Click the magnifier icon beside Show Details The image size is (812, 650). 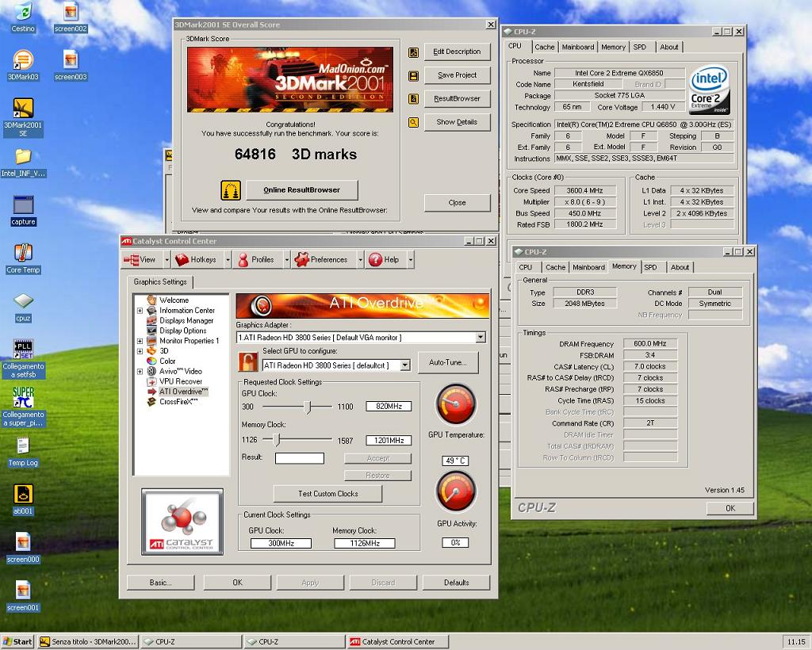coord(413,123)
